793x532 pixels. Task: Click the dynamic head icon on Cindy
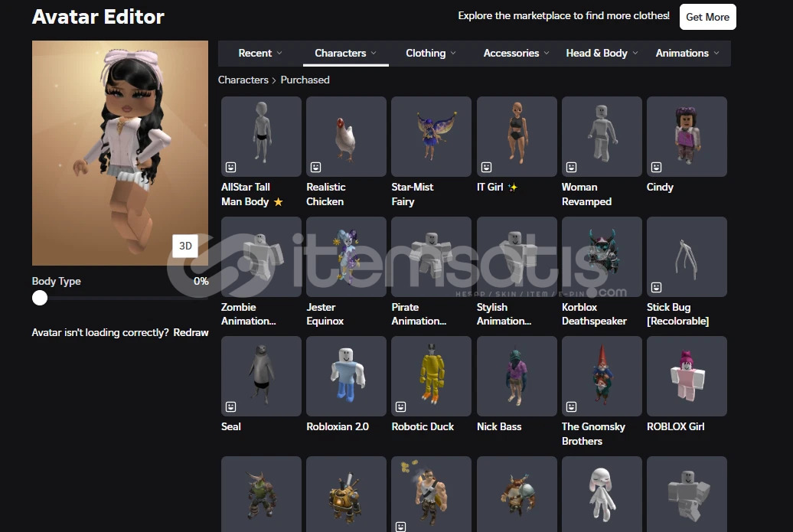click(x=656, y=167)
